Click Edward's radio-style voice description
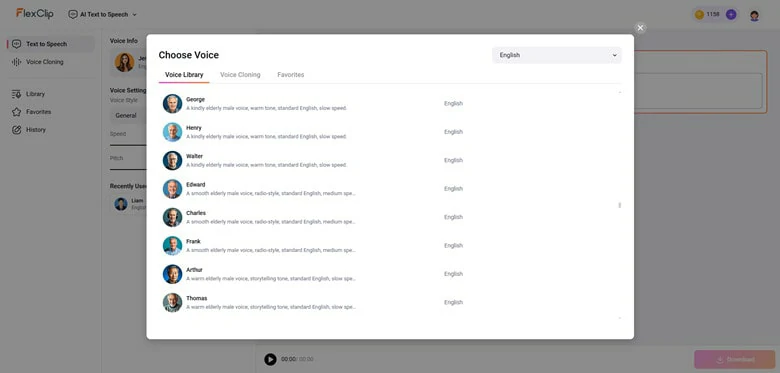Viewport: 780px width, 373px height. click(271, 193)
